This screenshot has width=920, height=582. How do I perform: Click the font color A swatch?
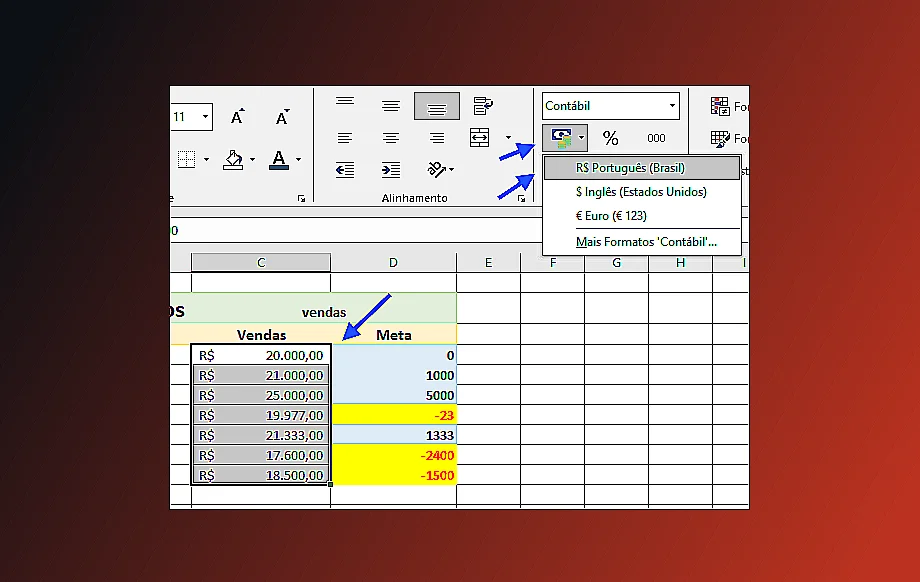pos(278,158)
